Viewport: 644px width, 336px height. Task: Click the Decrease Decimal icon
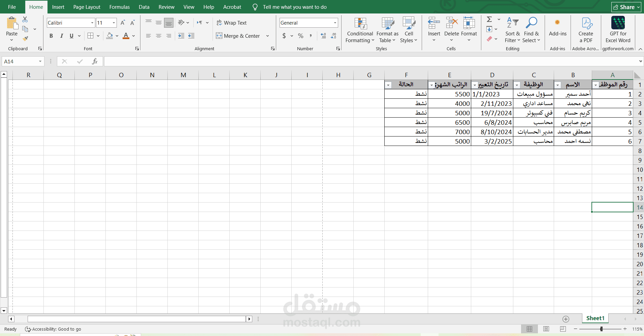point(333,36)
